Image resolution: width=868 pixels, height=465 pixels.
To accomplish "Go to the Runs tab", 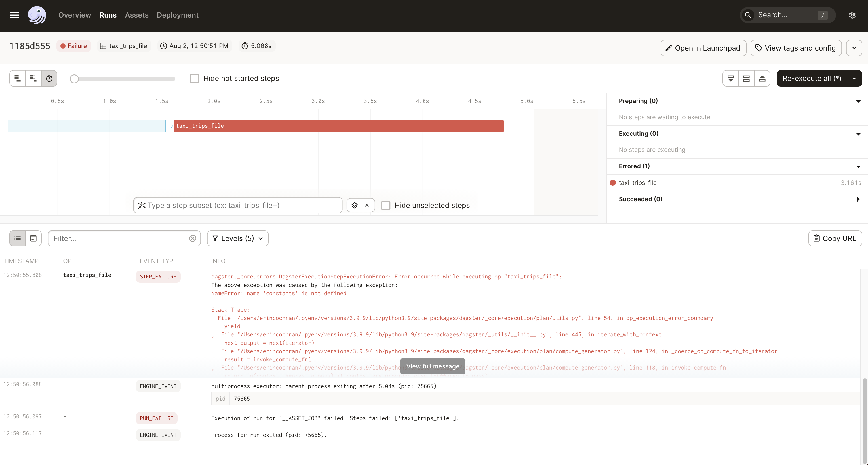I will point(108,15).
